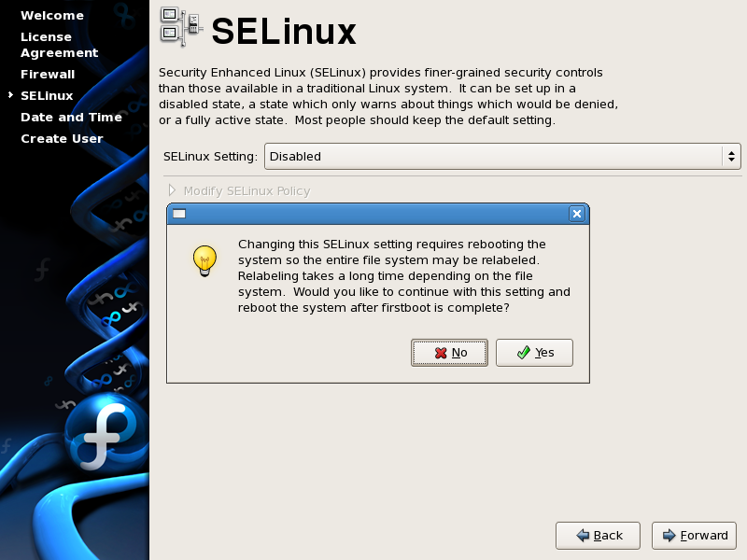Select Create User in the sidebar
This screenshot has width=747, height=560.
click(62, 138)
